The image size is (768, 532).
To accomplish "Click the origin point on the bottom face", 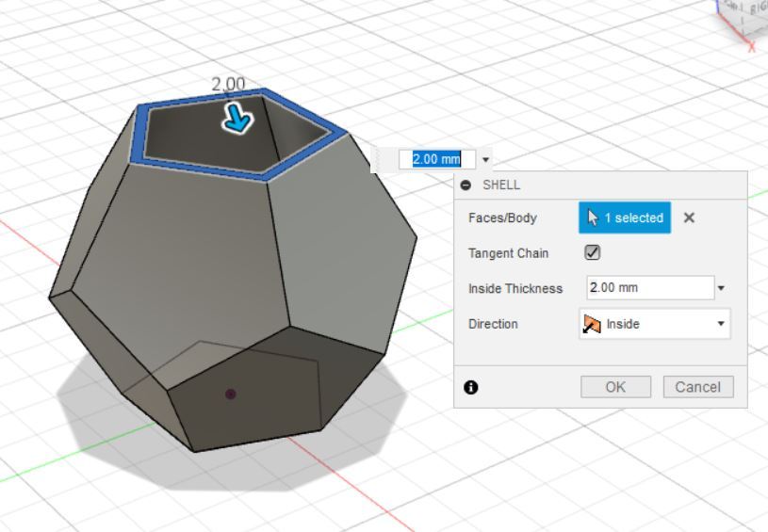I will (x=230, y=394).
